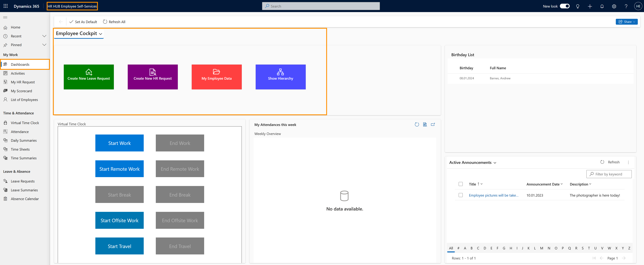Go back using the back arrow
This screenshot has width=644, height=265.
tap(61, 22)
